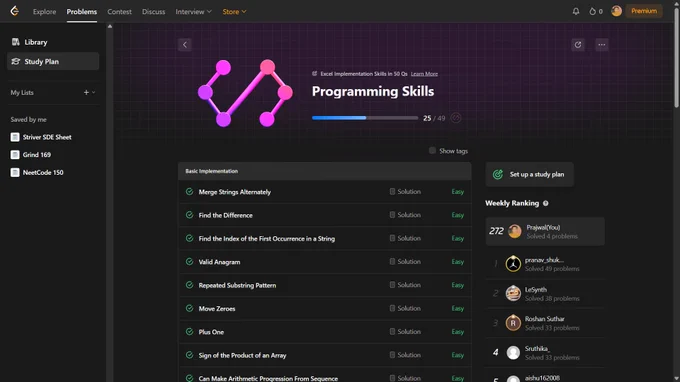Screen dimensions: 680x382
Task: Click solved checkmark for Merge Strings Alternately
Action: point(189,192)
